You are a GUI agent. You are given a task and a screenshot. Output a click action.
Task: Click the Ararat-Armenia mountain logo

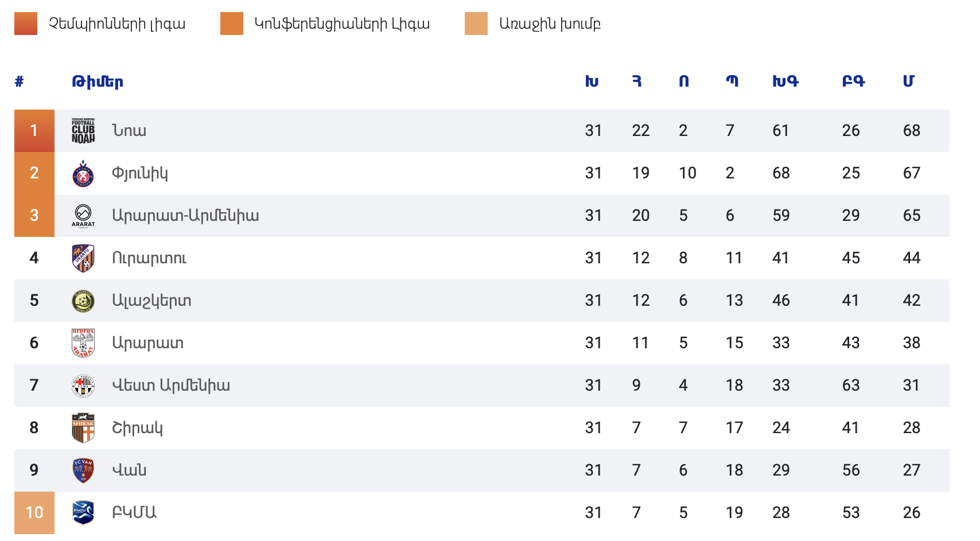tap(83, 216)
